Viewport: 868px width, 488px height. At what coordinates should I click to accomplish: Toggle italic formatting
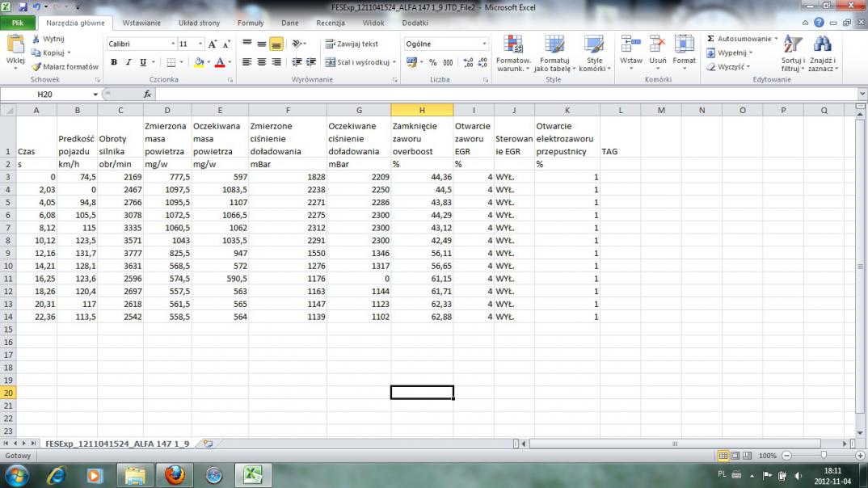coord(129,62)
